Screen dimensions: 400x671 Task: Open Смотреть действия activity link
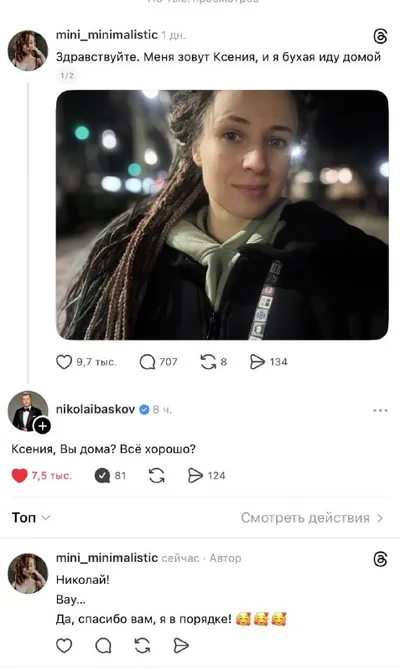click(312, 518)
